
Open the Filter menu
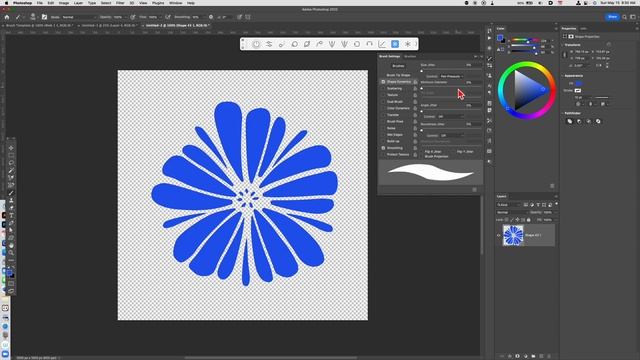[120, 3]
